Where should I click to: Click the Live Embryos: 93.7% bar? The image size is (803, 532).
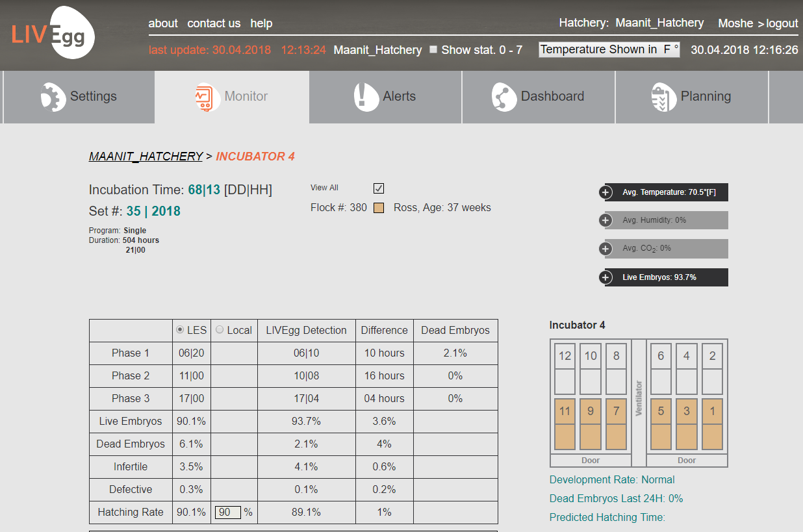click(667, 277)
